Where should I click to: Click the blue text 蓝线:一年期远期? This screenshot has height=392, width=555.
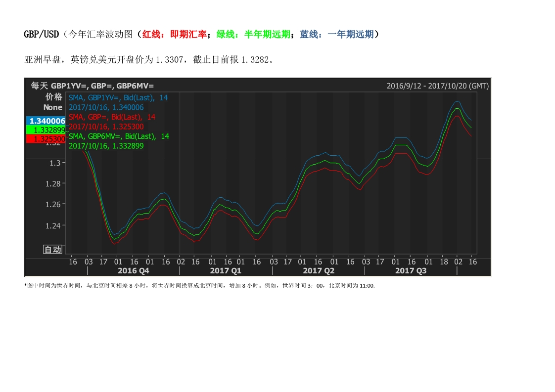[x=337, y=34]
